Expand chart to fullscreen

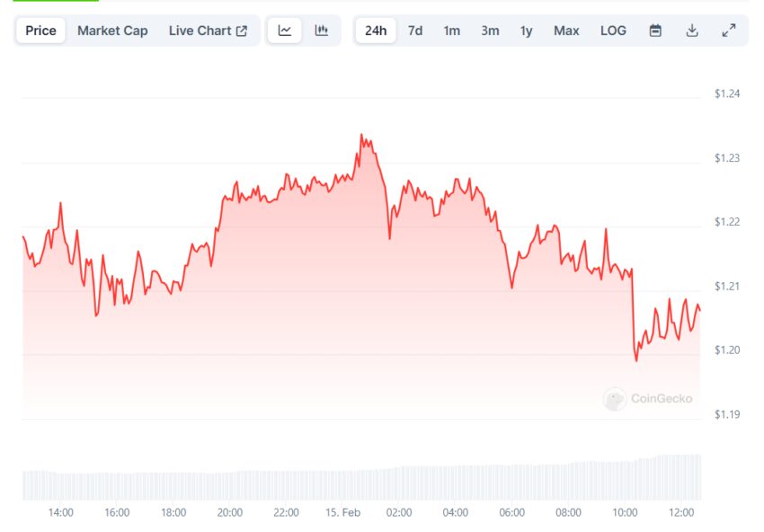pyautogui.click(x=728, y=31)
